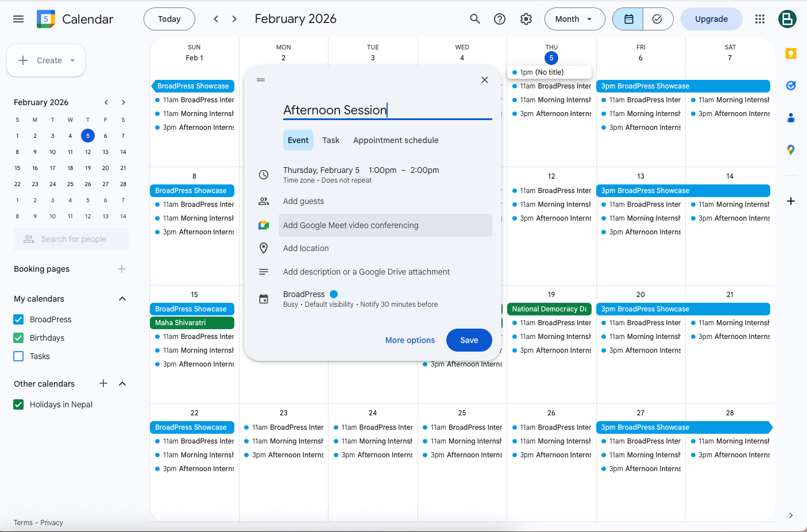
Task: Open Google Maps side panel icon
Action: [x=791, y=150]
